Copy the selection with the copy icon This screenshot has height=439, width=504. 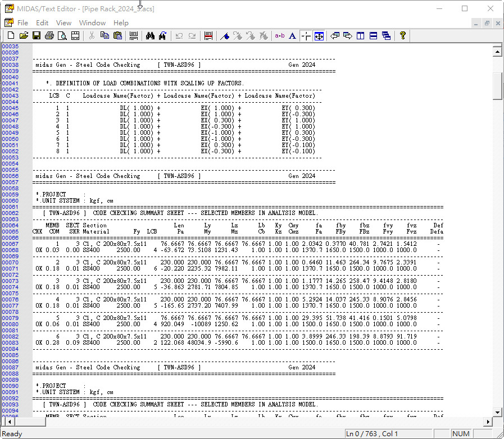click(105, 35)
